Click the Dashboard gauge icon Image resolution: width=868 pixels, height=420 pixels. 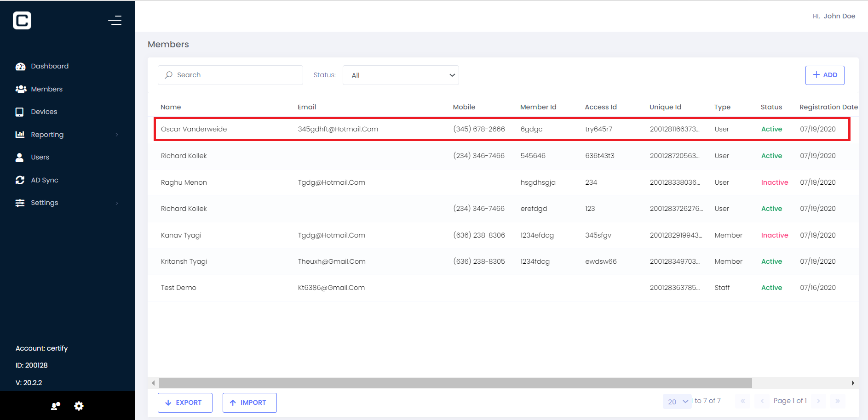click(x=20, y=67)
